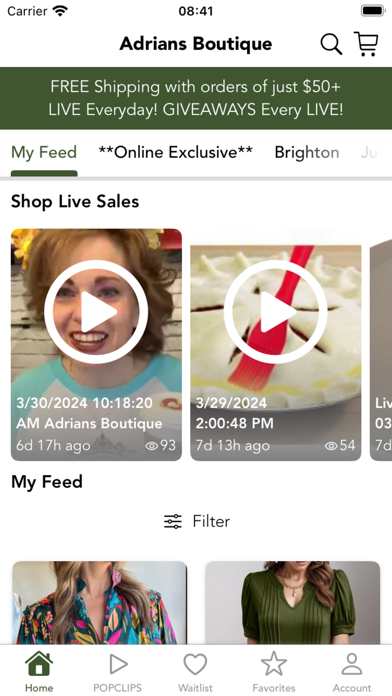The image size is (392, 696).
Task: Select the My Feed tab
Action: click(44, 152)
